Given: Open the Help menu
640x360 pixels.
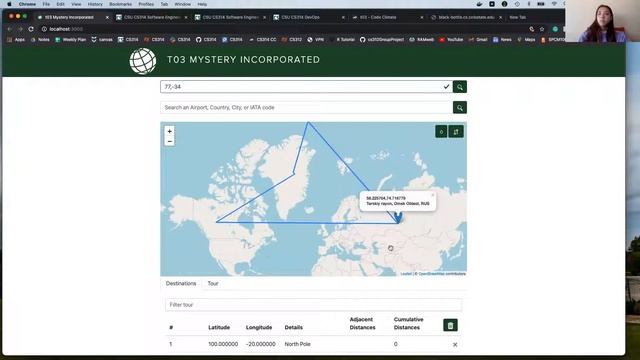Looking at the screenshot, I should point(202,4).
